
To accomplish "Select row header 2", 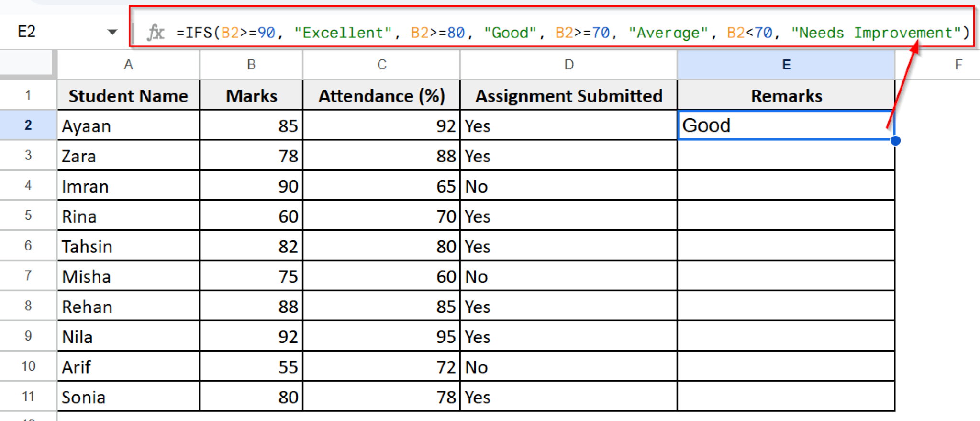I will (27, 125).
